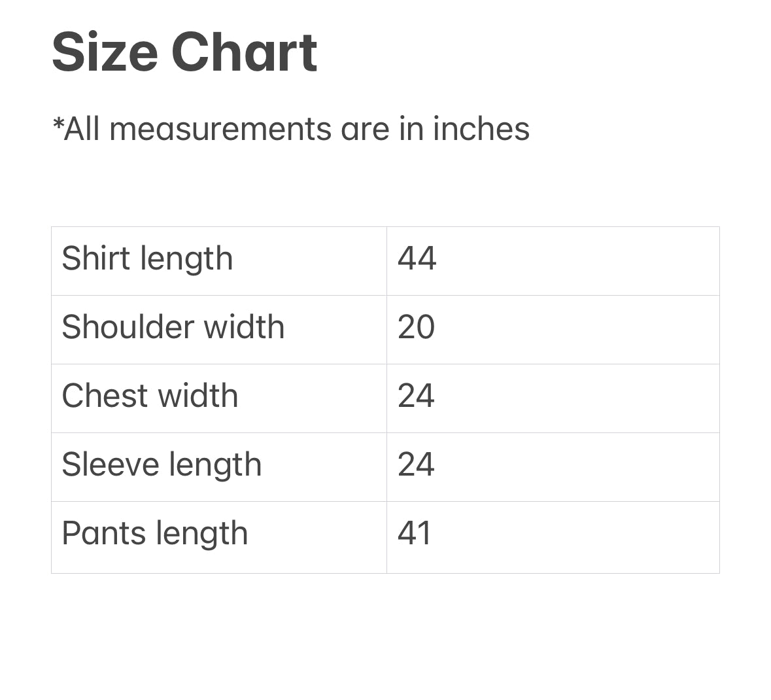Click the word "inches" in the note
771x700 pixels.
click(481, 128)
